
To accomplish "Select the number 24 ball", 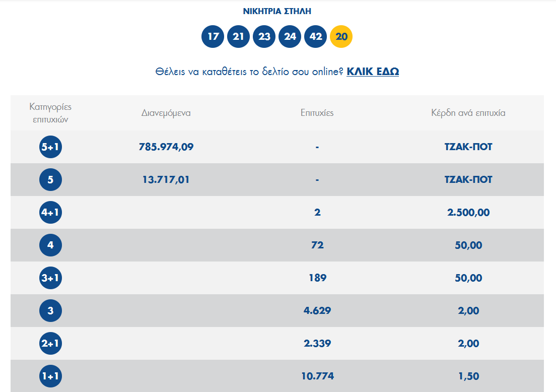I will click(290, 37).
